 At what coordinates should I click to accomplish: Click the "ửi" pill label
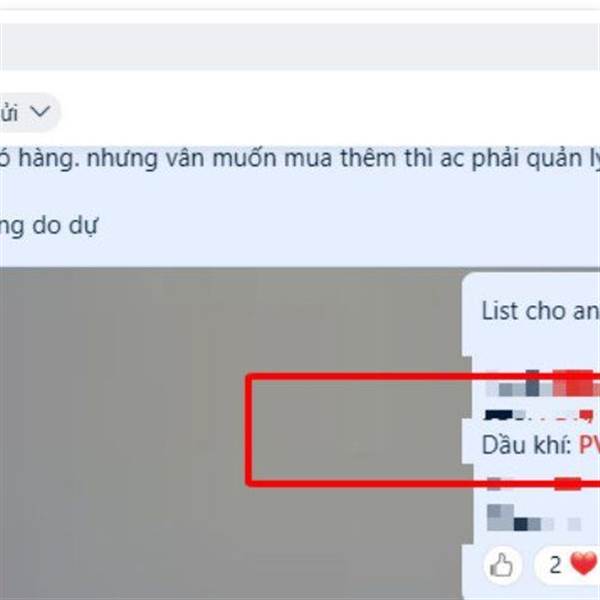pos(9,113)
